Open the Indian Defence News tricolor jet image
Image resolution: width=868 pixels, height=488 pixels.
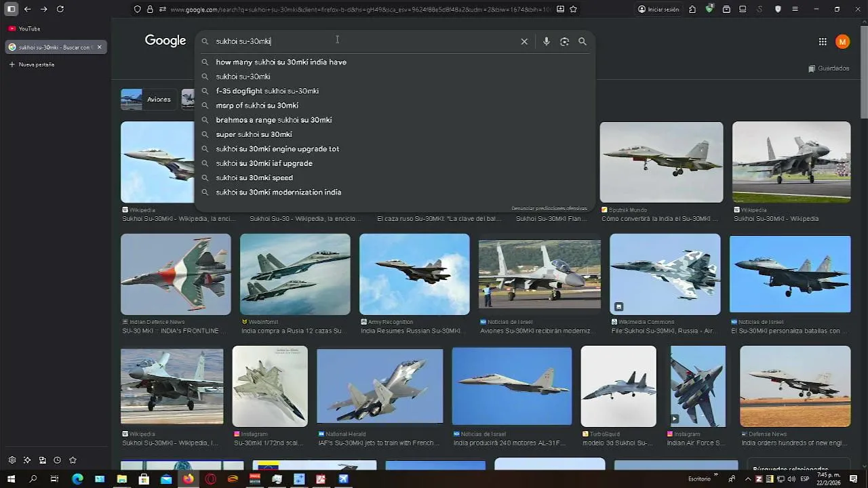pos(176,274)
